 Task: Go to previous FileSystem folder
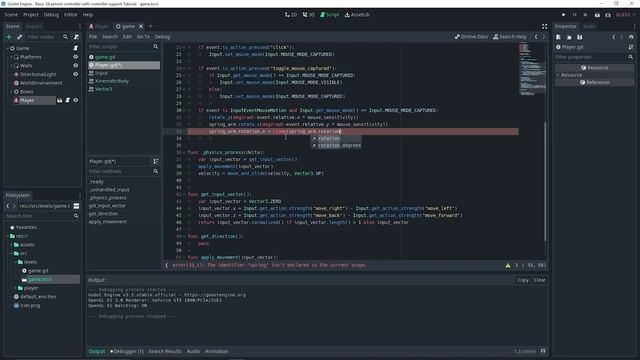(7, 206)
